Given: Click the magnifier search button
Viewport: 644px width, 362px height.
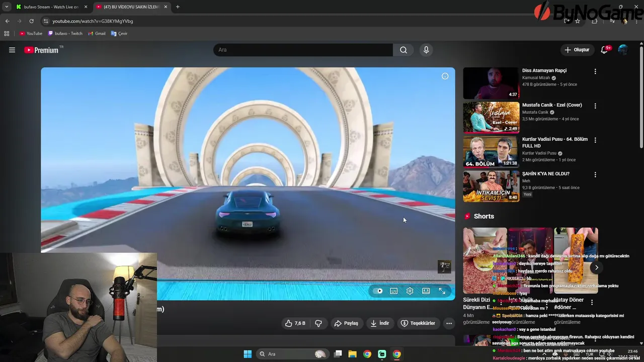Looking at the screenshot, I should pos(404,50).
